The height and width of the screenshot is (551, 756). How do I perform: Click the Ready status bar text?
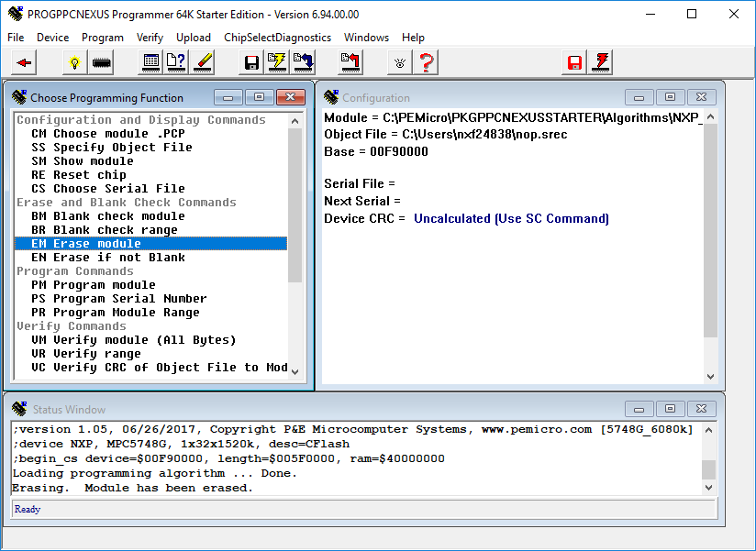[28, 509]
